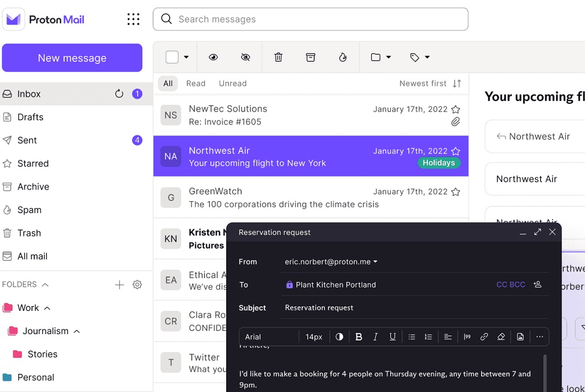Toggle italic formatting in composer
The image size is (585, 392).
(375, 337)
